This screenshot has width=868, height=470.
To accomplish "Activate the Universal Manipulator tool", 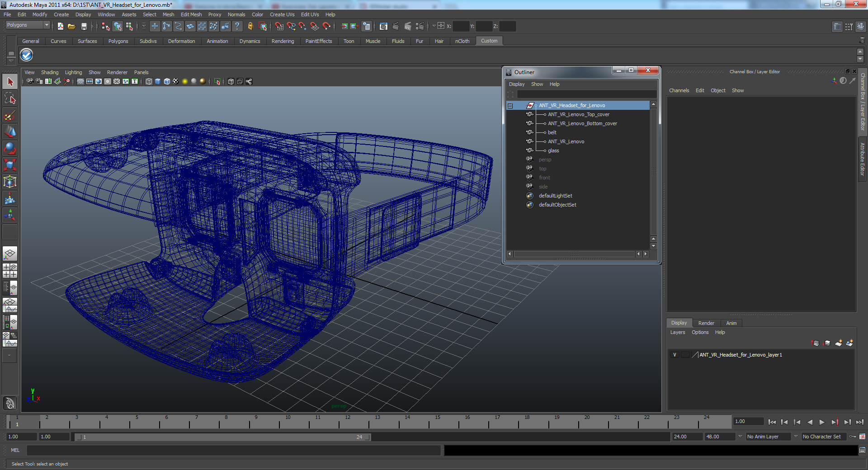I will 10,182.
